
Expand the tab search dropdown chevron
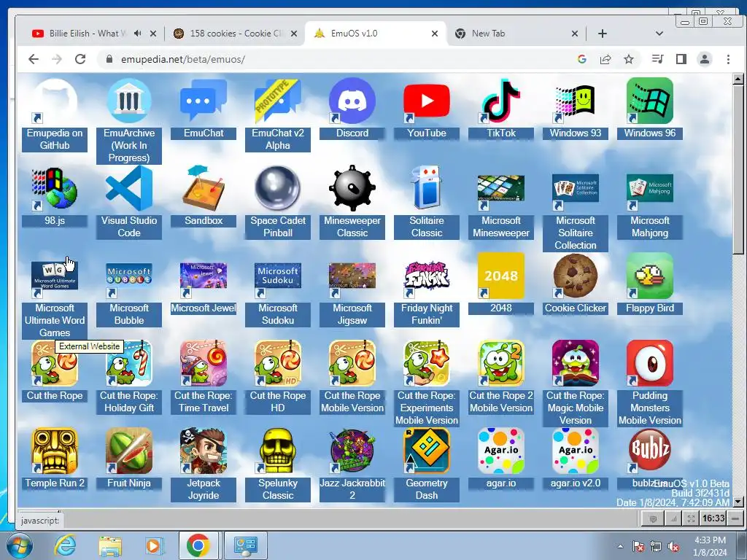click(x=659, y=34)
